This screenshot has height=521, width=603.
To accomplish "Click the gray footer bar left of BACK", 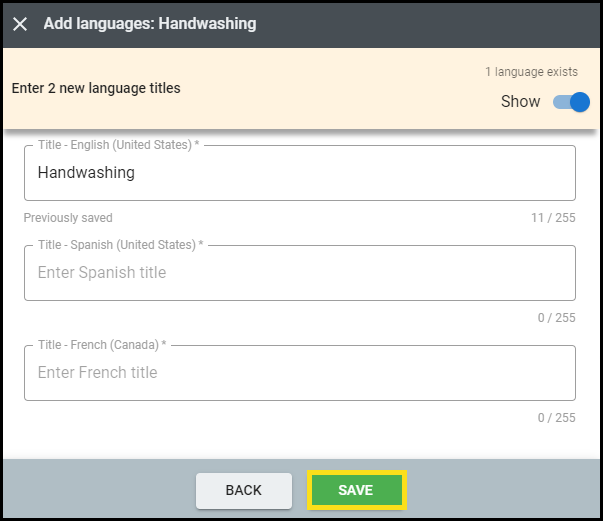I will (100, 490).
